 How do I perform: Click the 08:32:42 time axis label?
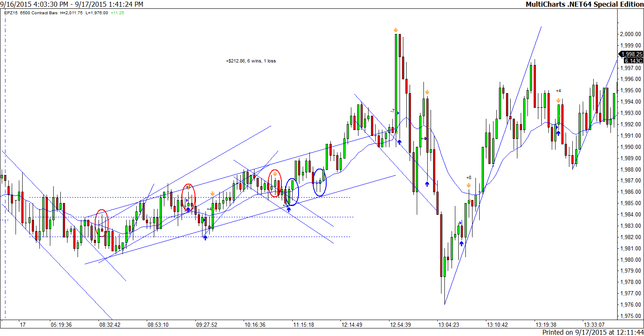(x=110, y=325)
